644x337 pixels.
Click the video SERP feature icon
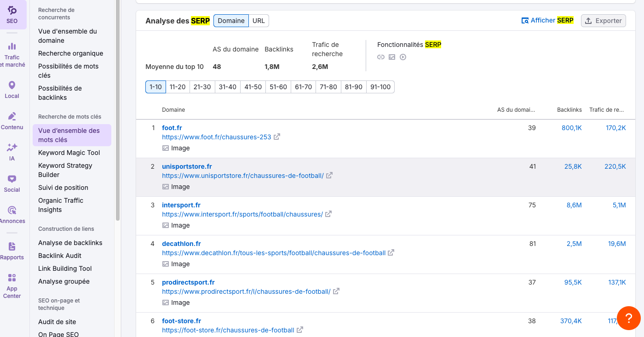tap(403, 57)
